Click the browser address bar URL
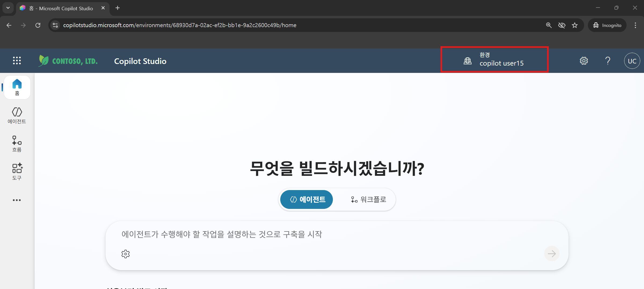 coord(180,25)
